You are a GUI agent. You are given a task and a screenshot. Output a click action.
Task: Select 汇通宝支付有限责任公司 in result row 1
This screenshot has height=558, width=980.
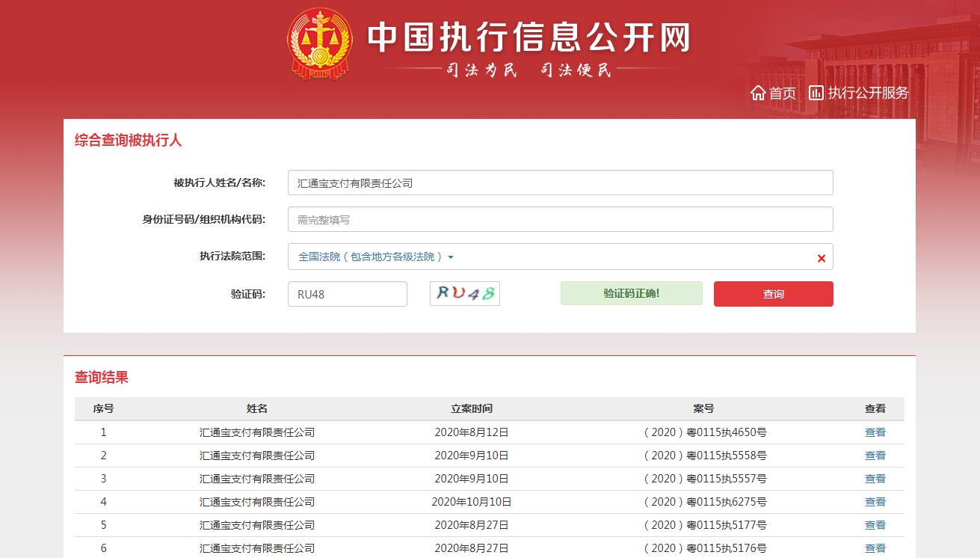click(257, 432)
